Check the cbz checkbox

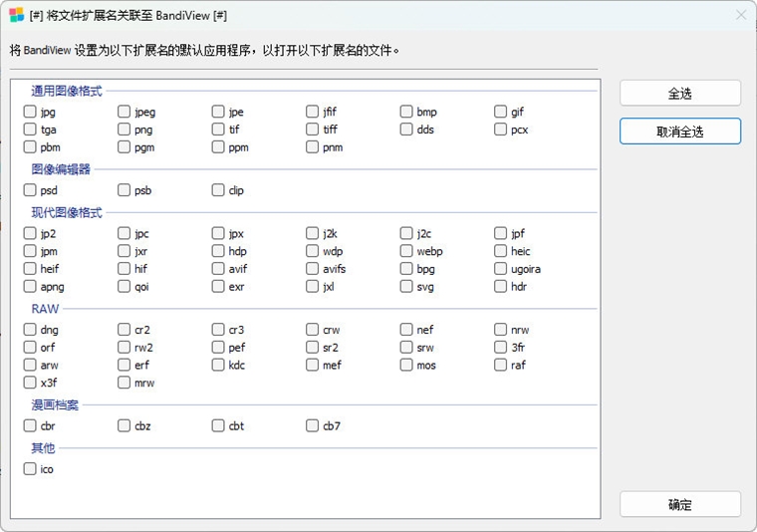(x=125, y=425)
